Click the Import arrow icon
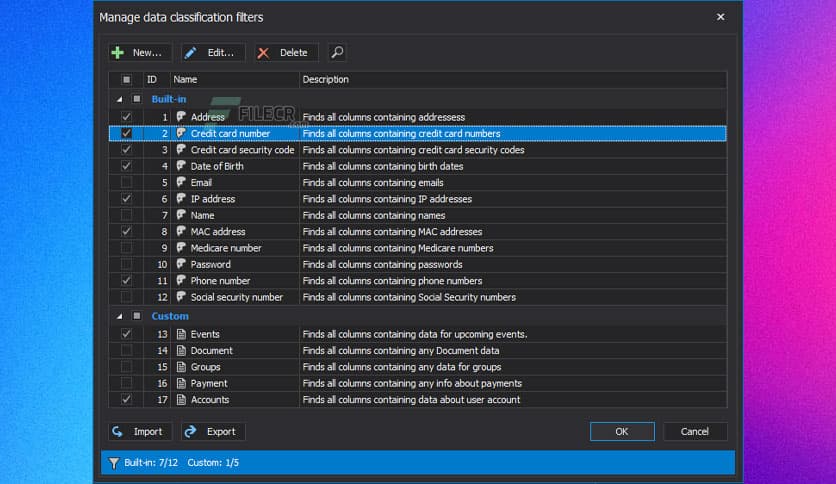836x484 pixels. 117,431
